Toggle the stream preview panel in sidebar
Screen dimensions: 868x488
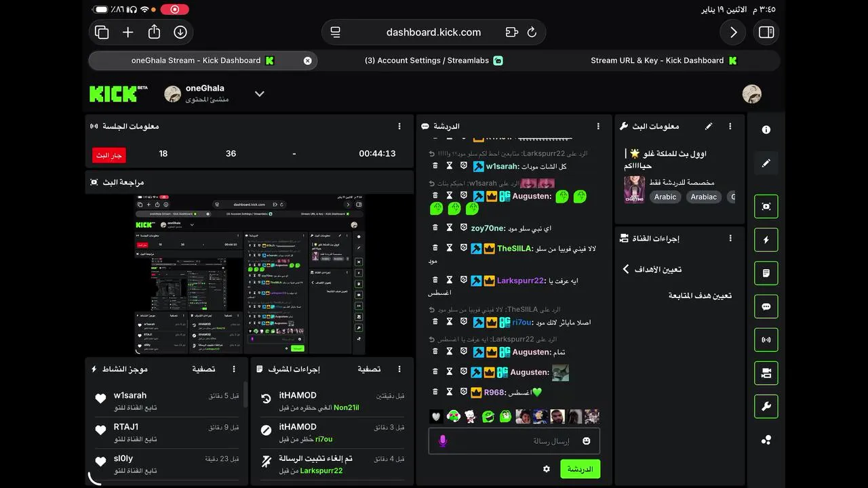(x=766, y=207)
